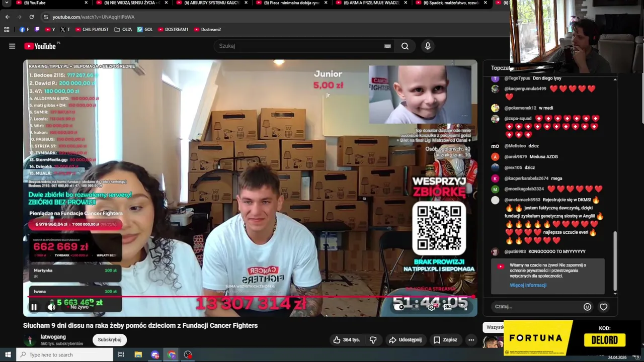Open the player settings gear

432,307
